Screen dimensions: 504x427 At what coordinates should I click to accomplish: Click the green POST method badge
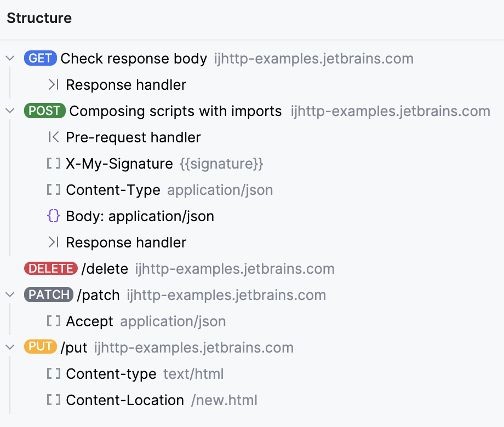click(44, 111)
